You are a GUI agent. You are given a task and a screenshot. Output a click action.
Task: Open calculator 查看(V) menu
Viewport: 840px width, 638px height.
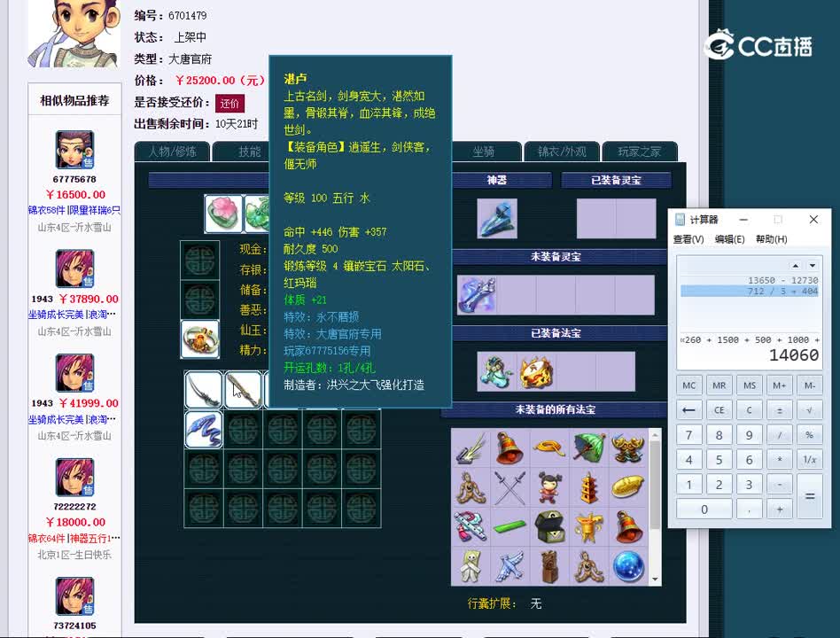[688, 239]
